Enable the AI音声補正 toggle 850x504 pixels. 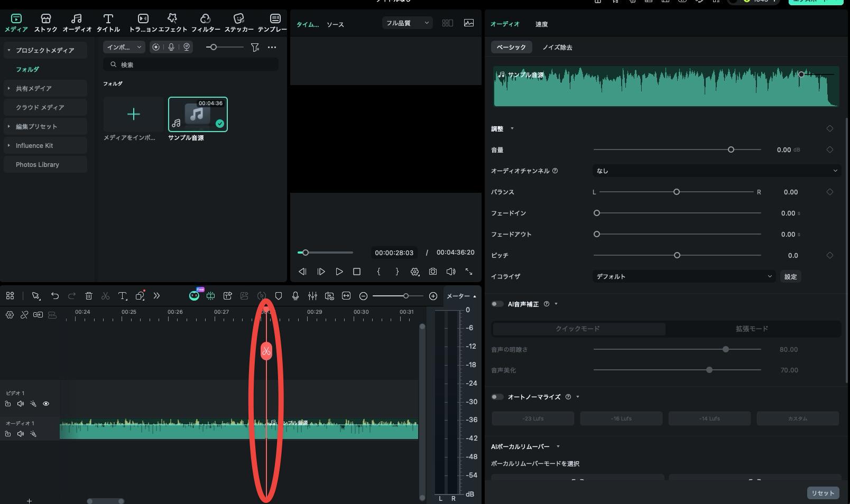click(x=497, y=304)
